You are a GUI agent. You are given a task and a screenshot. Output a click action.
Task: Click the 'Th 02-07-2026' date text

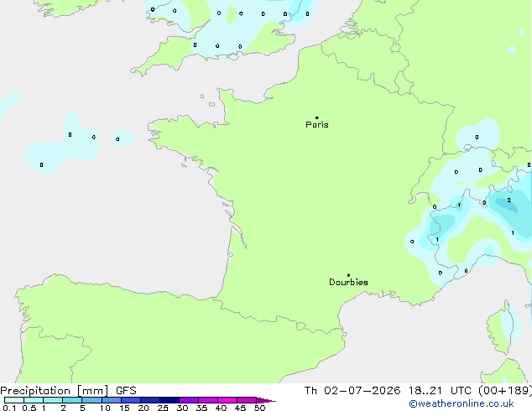coord(352,391)
